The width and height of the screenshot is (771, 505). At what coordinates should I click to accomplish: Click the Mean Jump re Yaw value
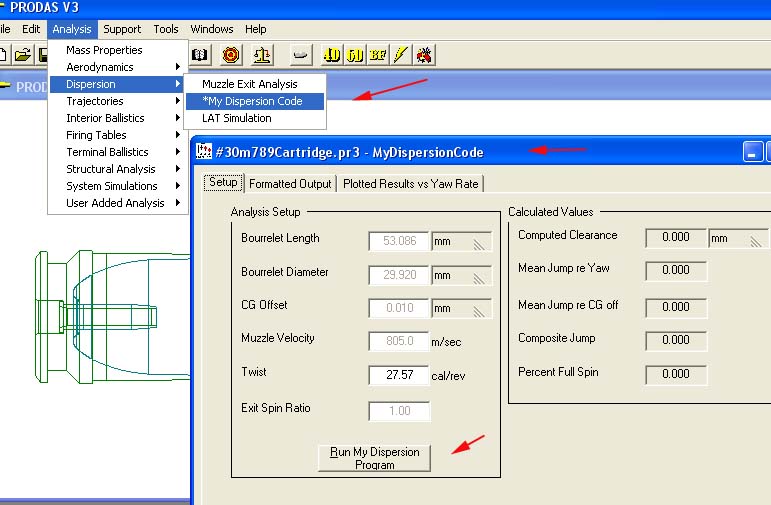[676, 270]
